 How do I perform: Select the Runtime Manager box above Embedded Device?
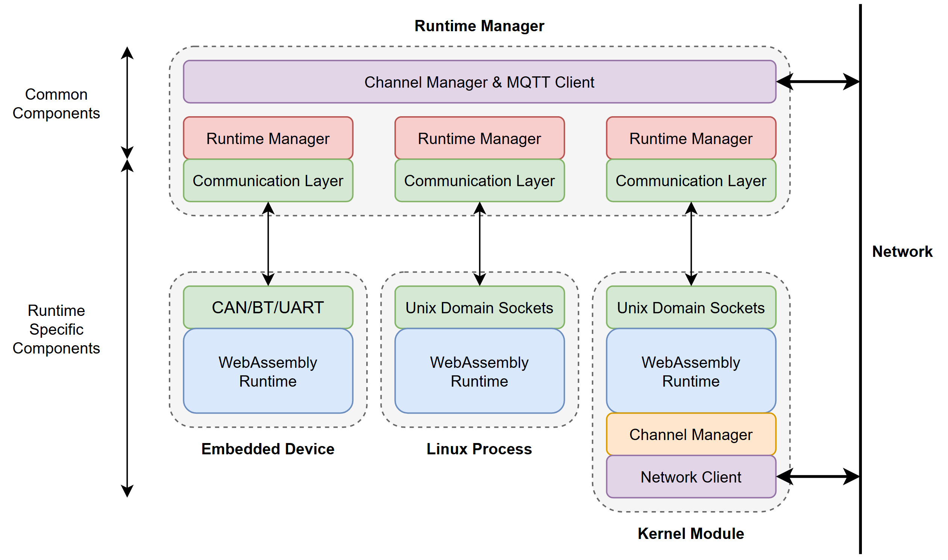(x=268, y=138)
